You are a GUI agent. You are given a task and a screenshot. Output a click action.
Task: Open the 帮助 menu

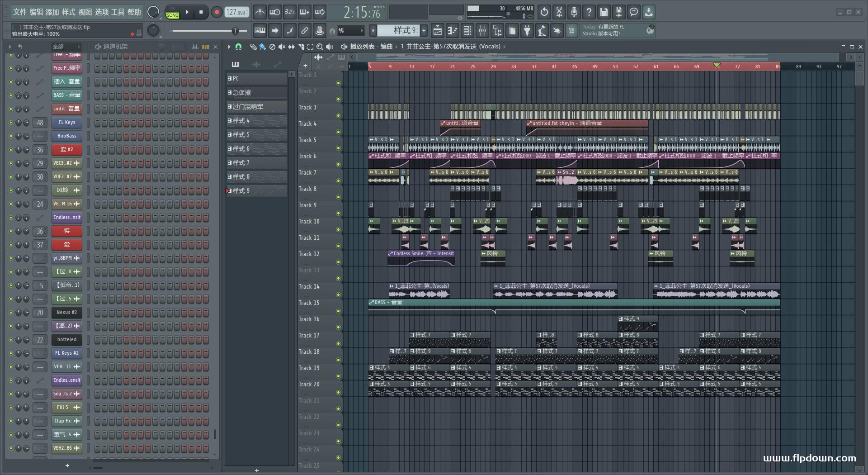coord(134,12)
